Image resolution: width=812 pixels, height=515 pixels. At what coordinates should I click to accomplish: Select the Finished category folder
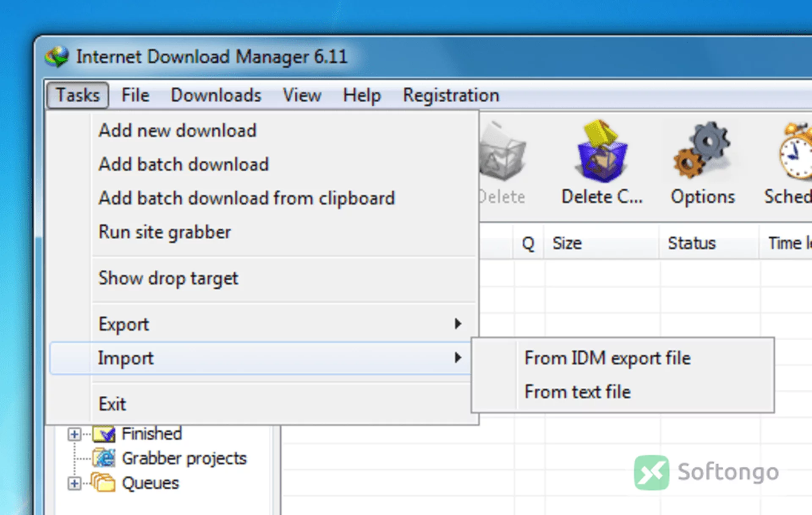tap(152, 434)
